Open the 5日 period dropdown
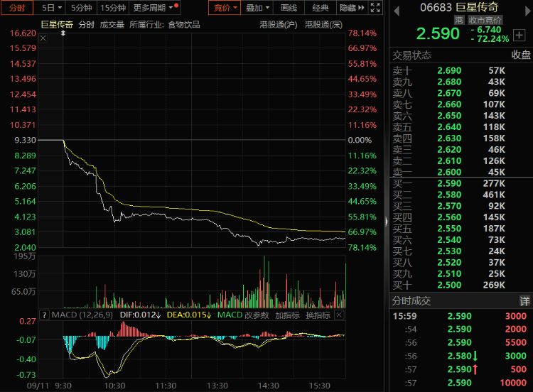 coord(51,8)
